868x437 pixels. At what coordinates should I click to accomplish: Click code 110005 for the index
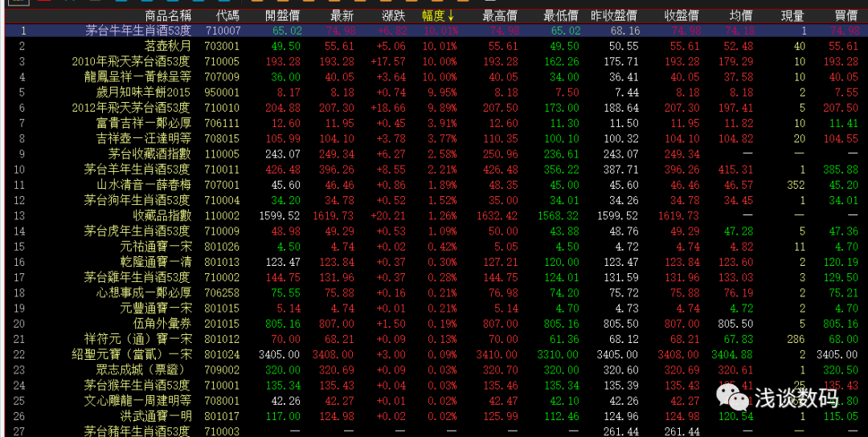point(223,154)
